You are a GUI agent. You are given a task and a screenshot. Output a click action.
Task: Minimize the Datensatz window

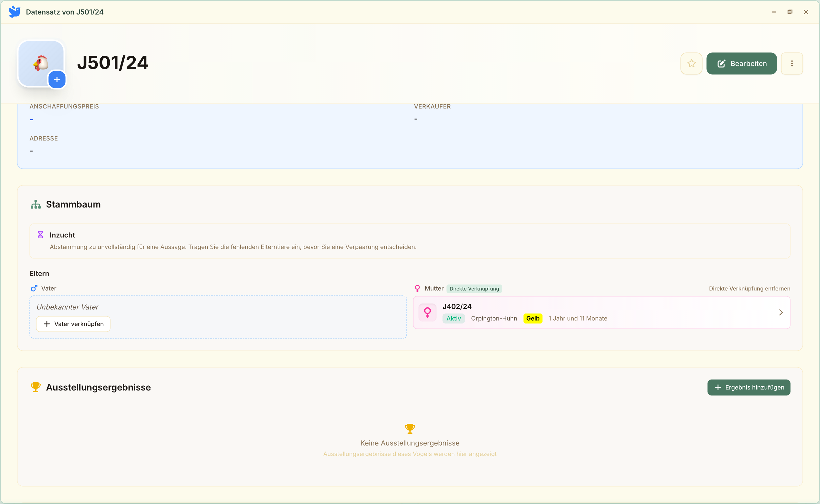(774, 12)
